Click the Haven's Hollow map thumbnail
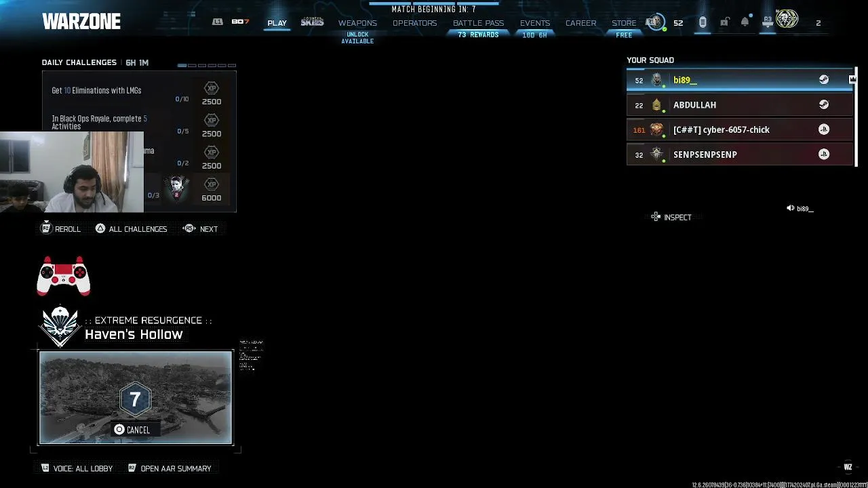This screenshot has height=488, width=868. point(136,397)
